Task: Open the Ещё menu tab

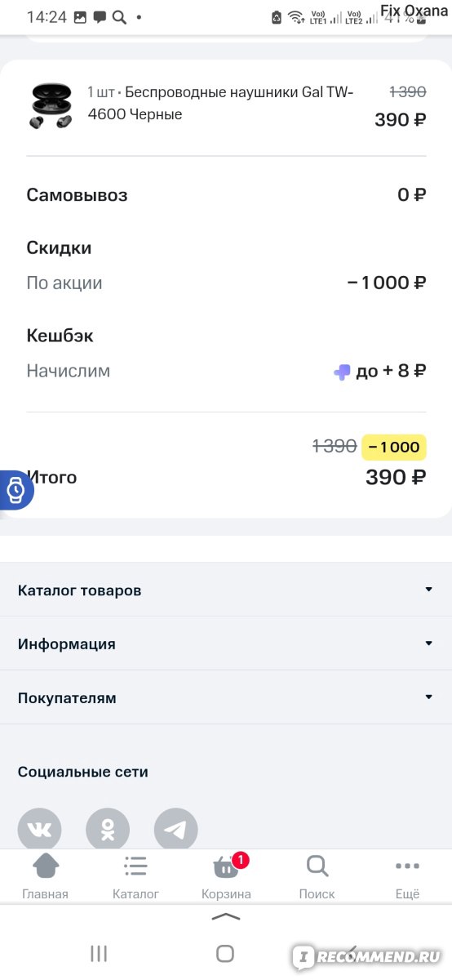Action: pos(407,876)
